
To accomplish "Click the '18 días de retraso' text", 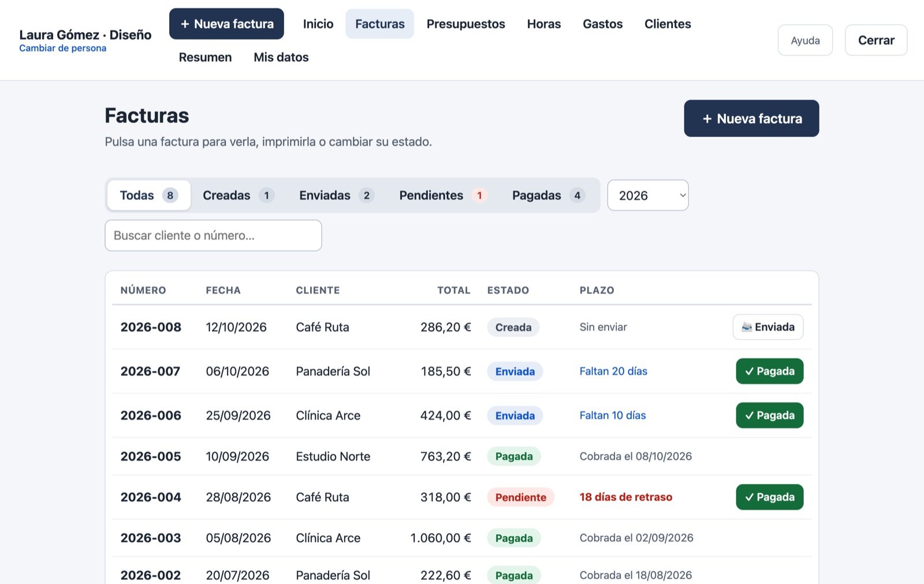I will pos(626,497).
